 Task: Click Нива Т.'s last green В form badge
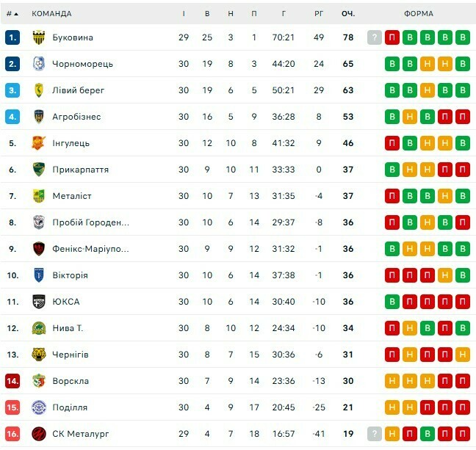tap(463, 328)
